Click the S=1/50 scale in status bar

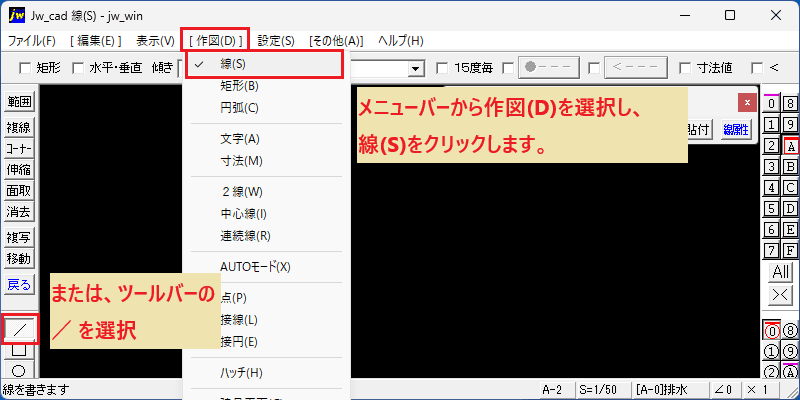(x=601, y=390)
